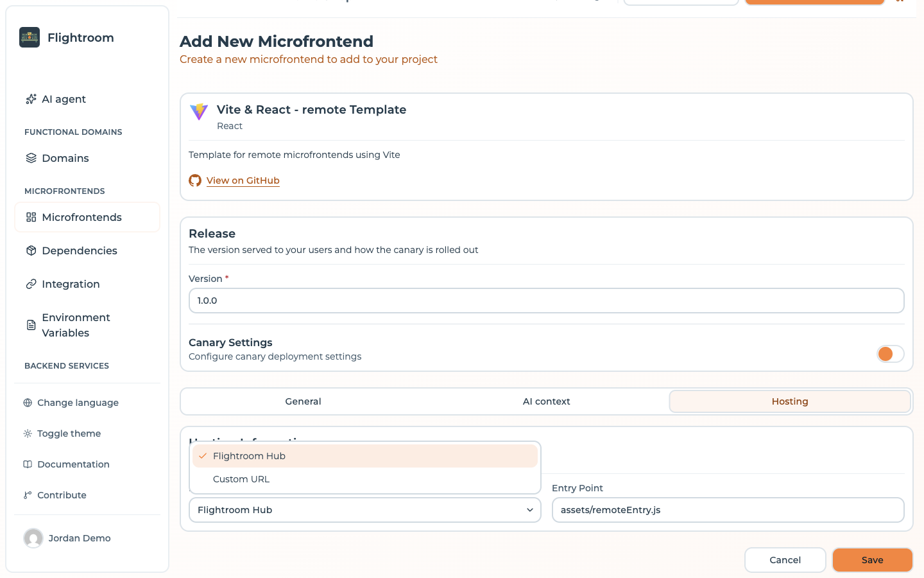Open the AI agent sparkle icon
Image resolution: width=924 pixels, height=578 pixels.
(x=31, y=99)
